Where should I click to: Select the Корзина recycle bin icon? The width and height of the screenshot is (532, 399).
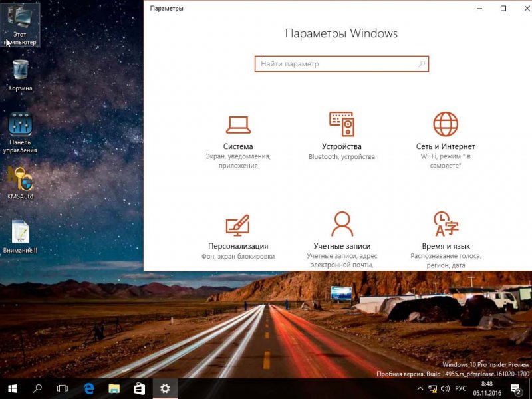(x=20, y=75)
